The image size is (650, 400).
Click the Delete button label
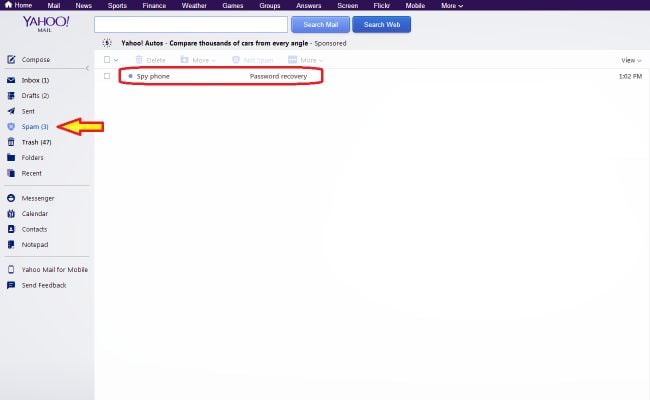pos(156,60)
